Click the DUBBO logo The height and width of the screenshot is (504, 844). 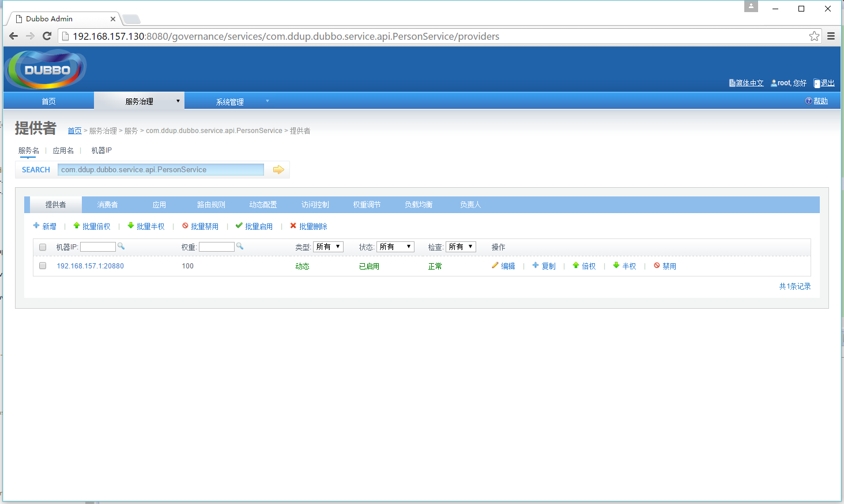[x=47, y=70]
